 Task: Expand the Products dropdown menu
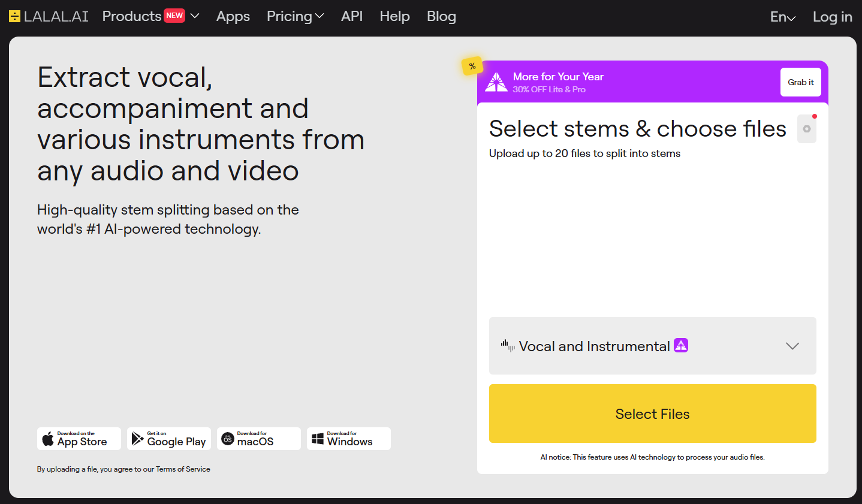(x=150, y=16)
